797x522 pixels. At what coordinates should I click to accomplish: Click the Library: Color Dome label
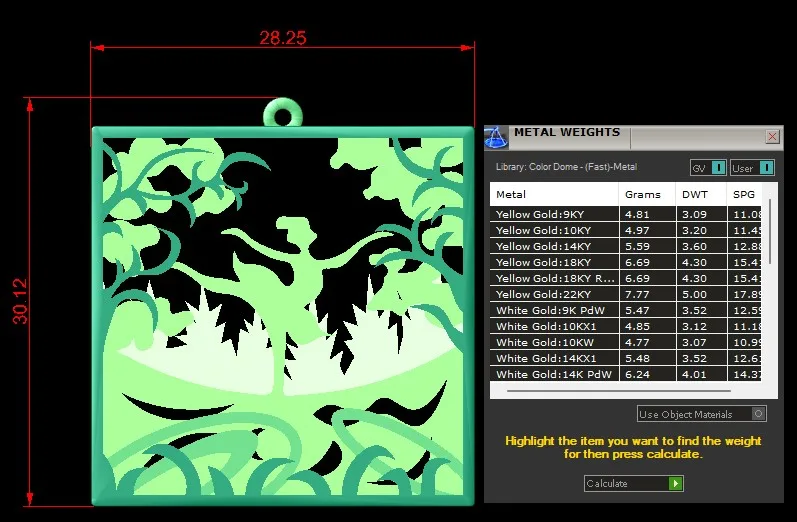[x=566, y=167]
